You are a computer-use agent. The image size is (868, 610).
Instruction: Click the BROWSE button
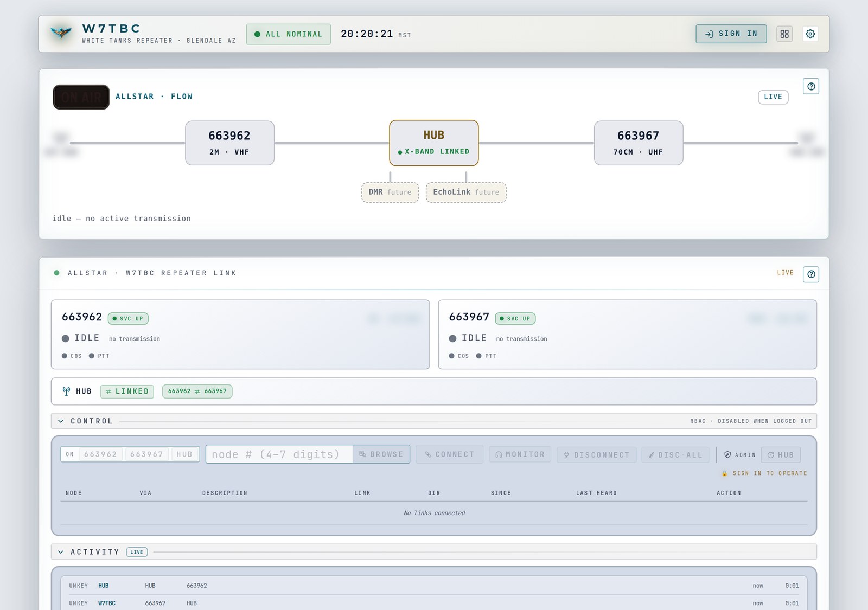click(x=381, y=454)
